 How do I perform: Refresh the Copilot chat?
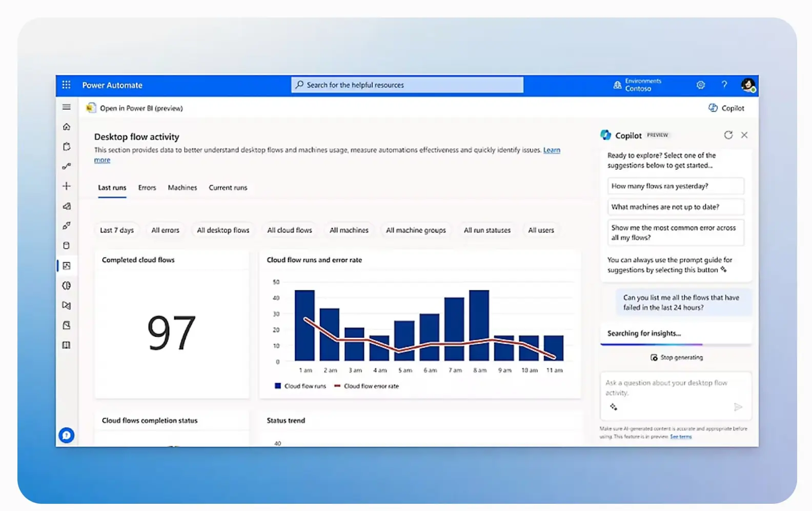(728, 135)
